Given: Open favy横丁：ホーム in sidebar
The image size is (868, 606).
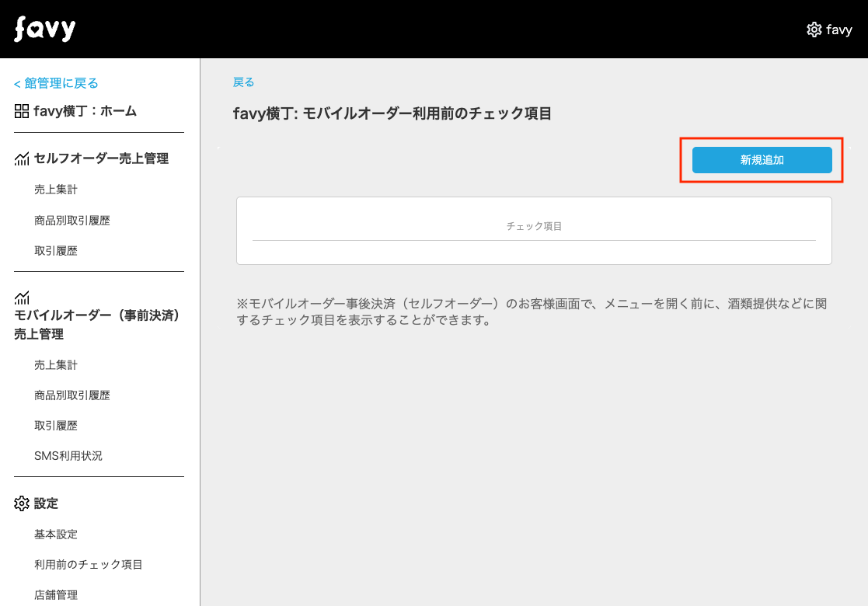Looking at the screenshot, I should pyautogui.click(x=85, y=111).
